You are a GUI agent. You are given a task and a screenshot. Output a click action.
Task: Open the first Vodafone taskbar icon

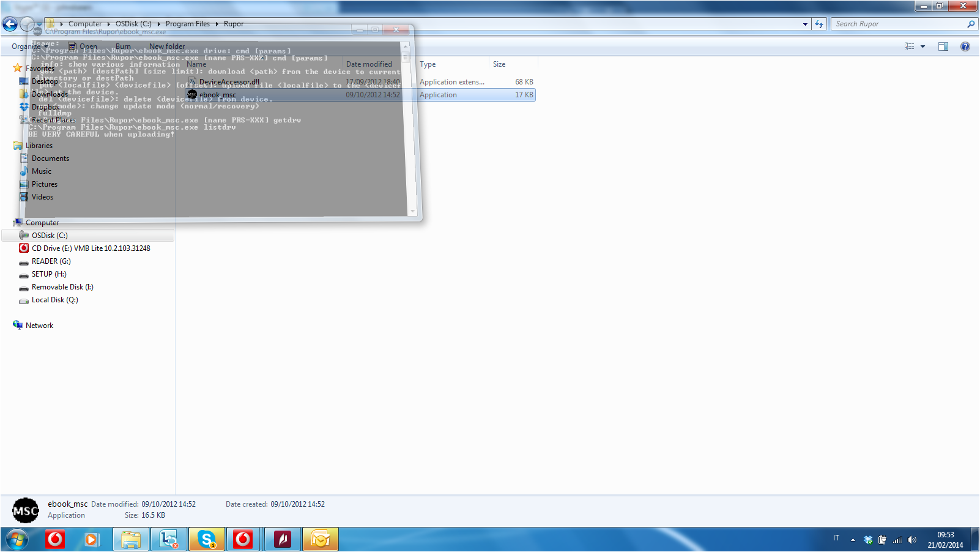pos(55,539)
